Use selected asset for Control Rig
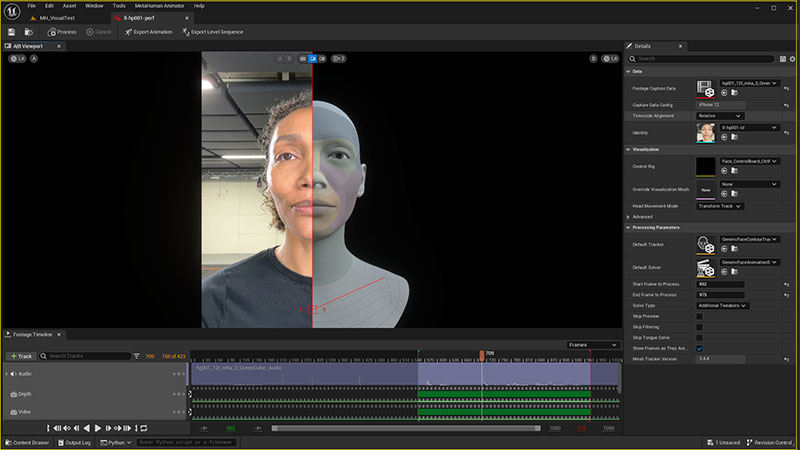This screenshot has height=450, width=800. point(724,170)
